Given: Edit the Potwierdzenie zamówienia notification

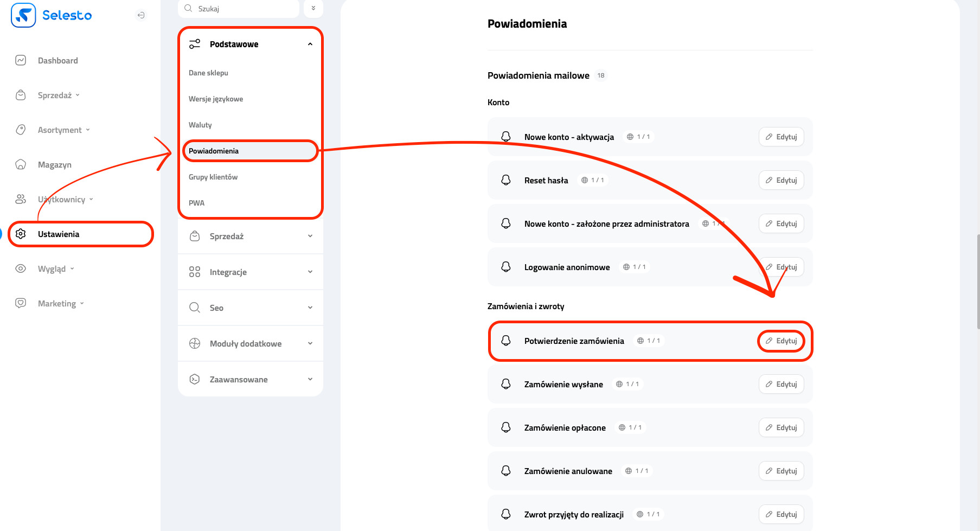Looking at the screenshot, I should (781, 341).
